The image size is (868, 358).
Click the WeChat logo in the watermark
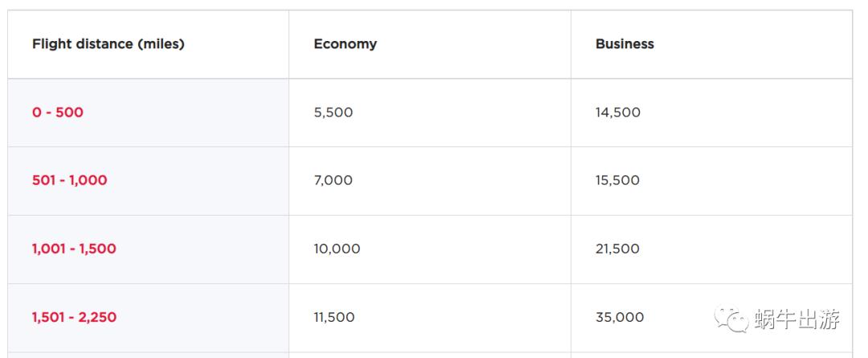[x=733, y=319]
